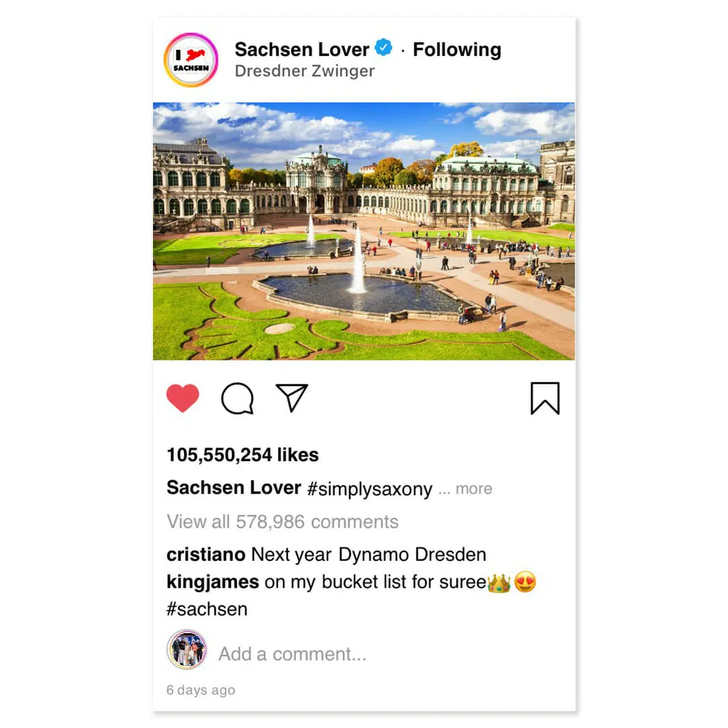Image resolution: width=728 pixels, height=728 pixels.
Task: Open Dresdner Zwinger location link
Action: click(305, 71)
